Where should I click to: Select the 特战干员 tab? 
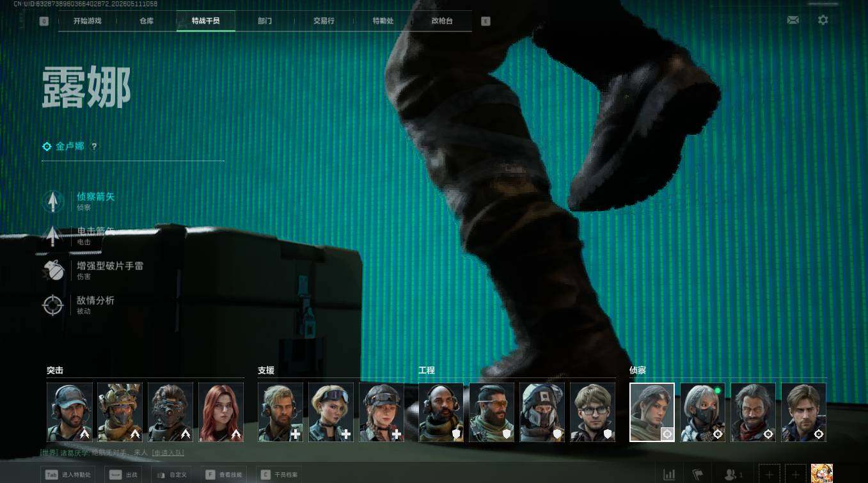pyautogui.click(x=206, y=21)
